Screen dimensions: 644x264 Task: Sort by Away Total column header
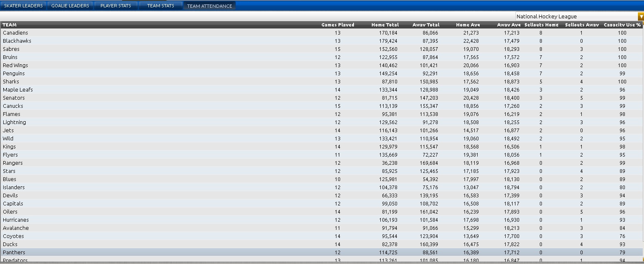tap(426, 25)
